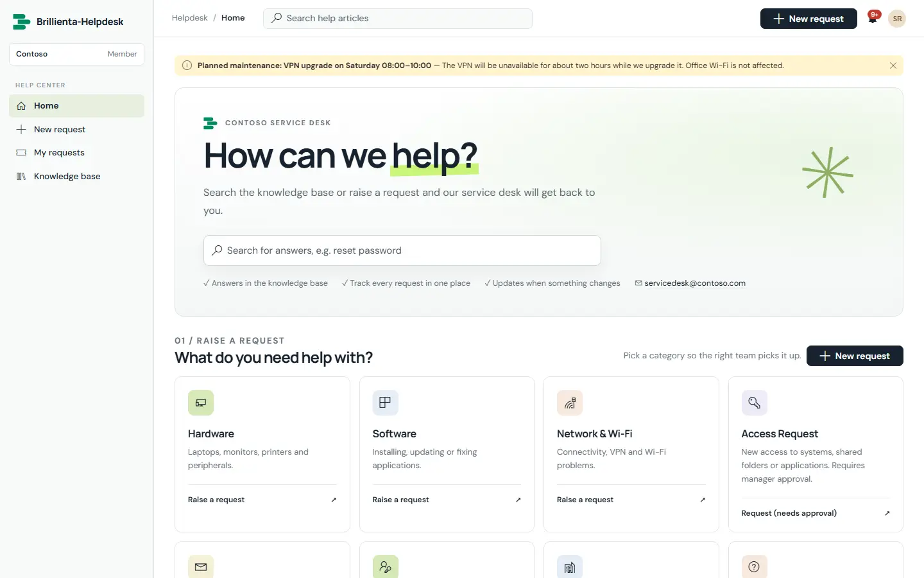This screenshot has height=578, width=924.
Task: Click the Knowledge base books icon
Action: pyautogui.click(x=21, y=176)
